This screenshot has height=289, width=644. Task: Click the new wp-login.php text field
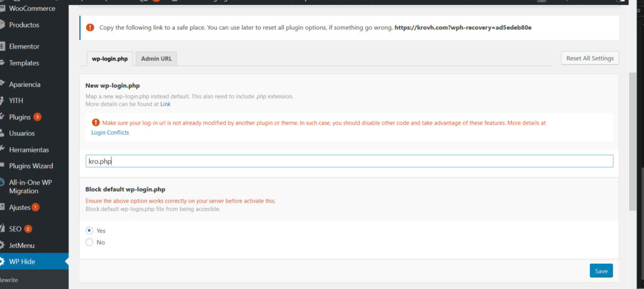pos(349,161)
